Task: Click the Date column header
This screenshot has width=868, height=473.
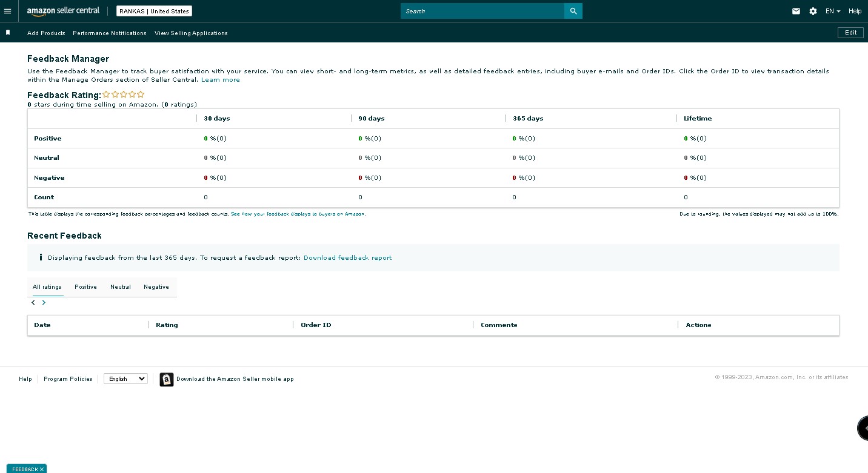Action: pyautogui.click(x=42, y=325)
